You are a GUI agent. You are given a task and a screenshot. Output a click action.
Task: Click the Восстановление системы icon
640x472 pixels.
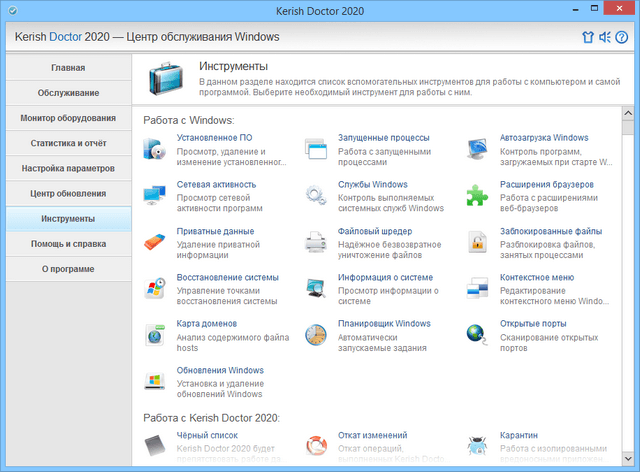point(154,288)
